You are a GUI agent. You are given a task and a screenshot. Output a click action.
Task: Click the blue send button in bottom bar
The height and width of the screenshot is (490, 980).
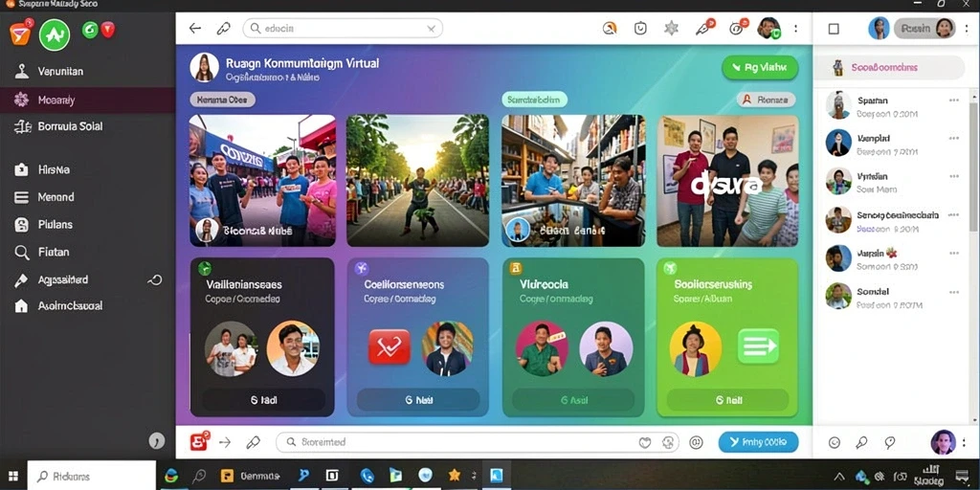[x=758, y=442]
